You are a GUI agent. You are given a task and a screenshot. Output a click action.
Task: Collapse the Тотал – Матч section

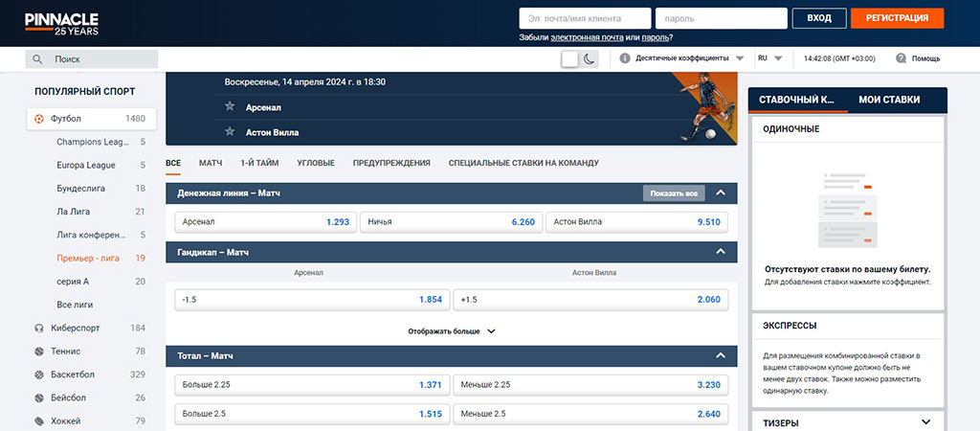point(721,356)
